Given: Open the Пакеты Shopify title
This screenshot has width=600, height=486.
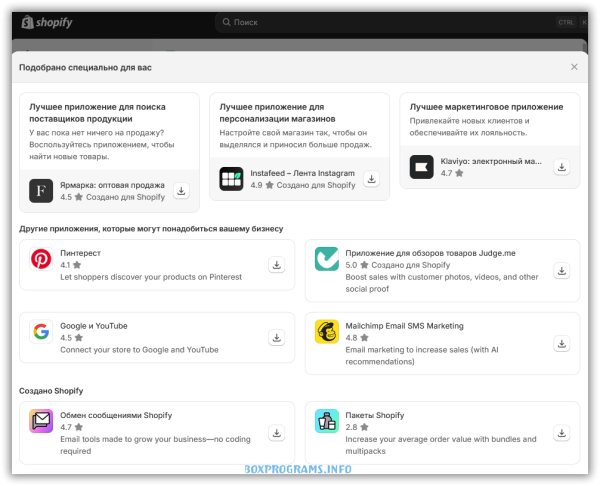Looking at the screenshot, I should 375,415.
